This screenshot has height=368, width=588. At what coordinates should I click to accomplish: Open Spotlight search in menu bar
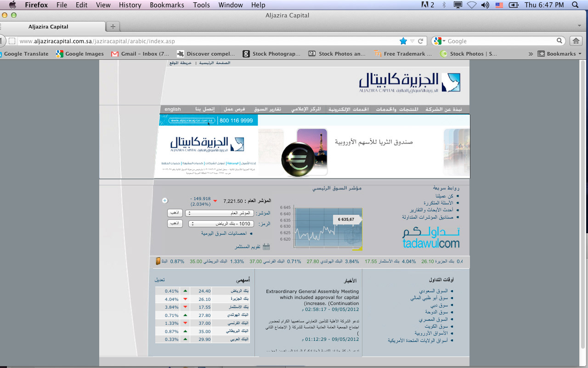(576, 5)
